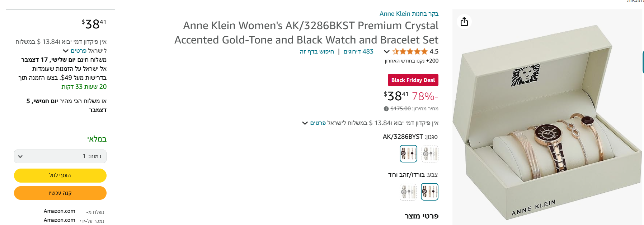Pick the dashed silver swatch in the צבע row

pos(408,192)
